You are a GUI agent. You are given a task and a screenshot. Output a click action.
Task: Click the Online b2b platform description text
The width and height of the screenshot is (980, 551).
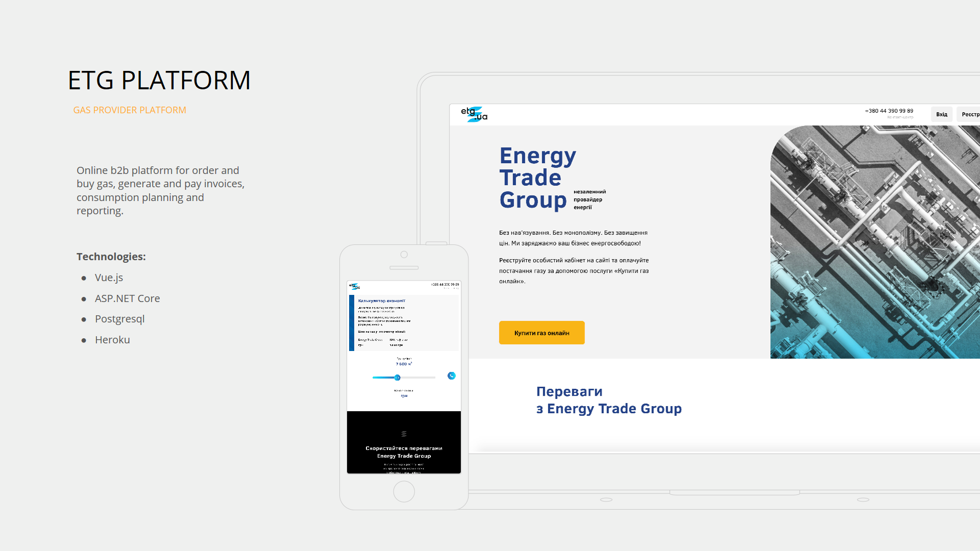160,190
